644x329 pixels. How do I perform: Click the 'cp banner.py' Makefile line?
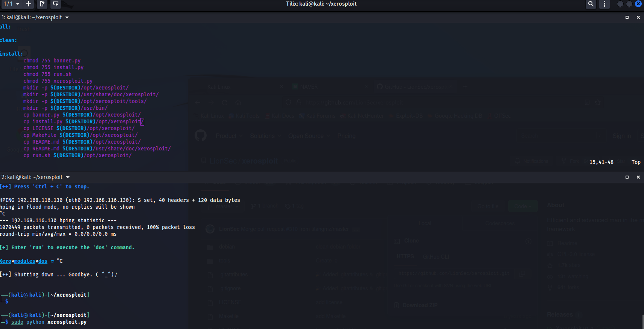82,115
